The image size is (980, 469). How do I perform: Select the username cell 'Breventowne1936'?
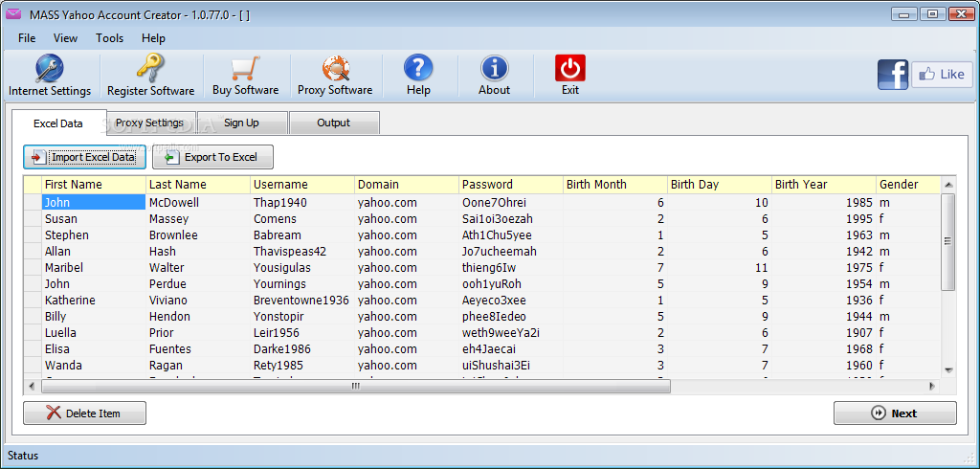coord(302,301)
